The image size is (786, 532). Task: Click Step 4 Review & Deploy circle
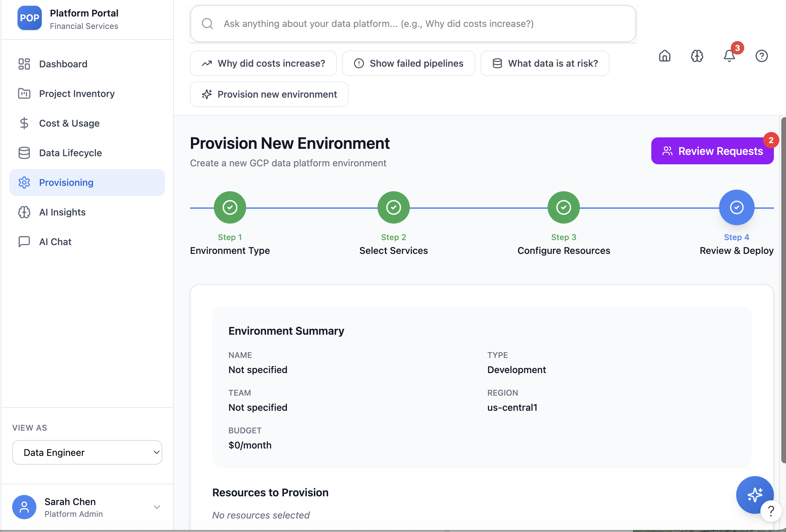pos(736,207)
